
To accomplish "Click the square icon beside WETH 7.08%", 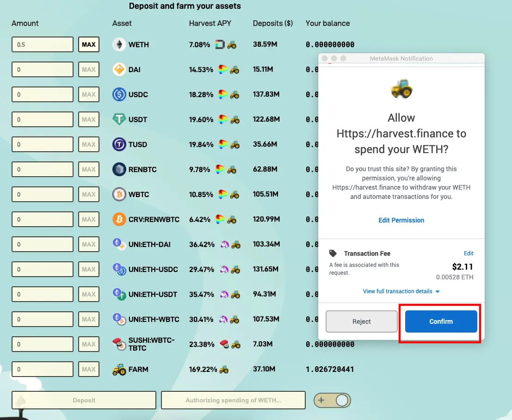I will click(220, 44).
